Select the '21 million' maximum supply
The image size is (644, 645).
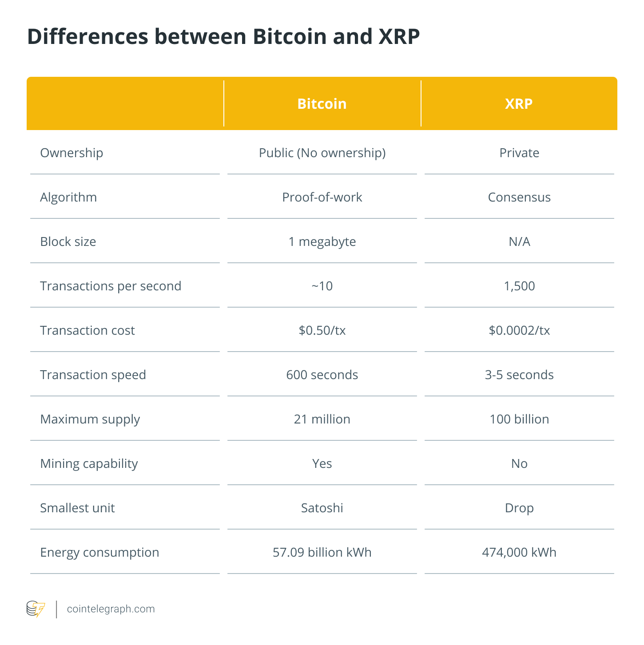(322, 419)
